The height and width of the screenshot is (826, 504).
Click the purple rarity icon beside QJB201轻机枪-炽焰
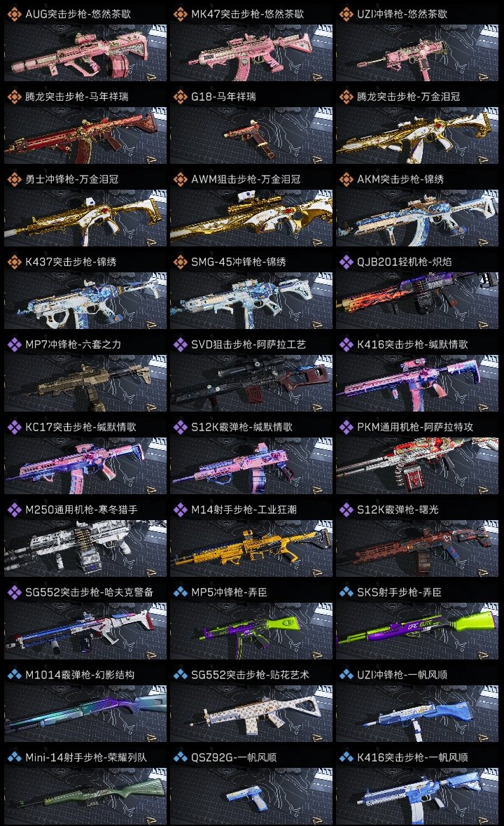(x=346, y=262)
